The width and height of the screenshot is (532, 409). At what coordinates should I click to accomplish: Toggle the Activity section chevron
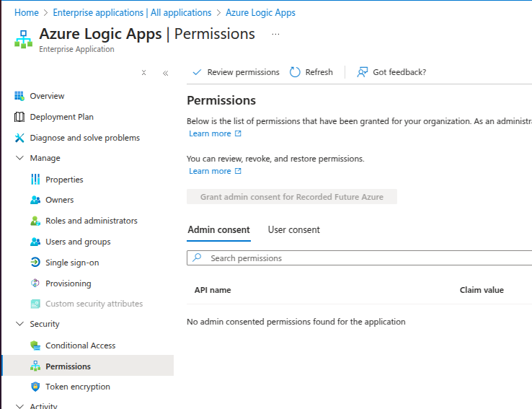(19, 406)
